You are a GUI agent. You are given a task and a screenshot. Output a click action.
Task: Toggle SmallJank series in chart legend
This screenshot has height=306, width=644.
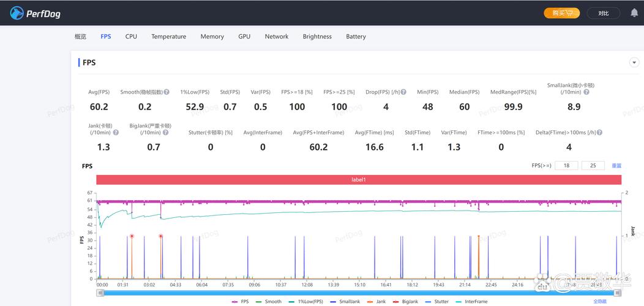pyautogui.click(x=345, y=302)
